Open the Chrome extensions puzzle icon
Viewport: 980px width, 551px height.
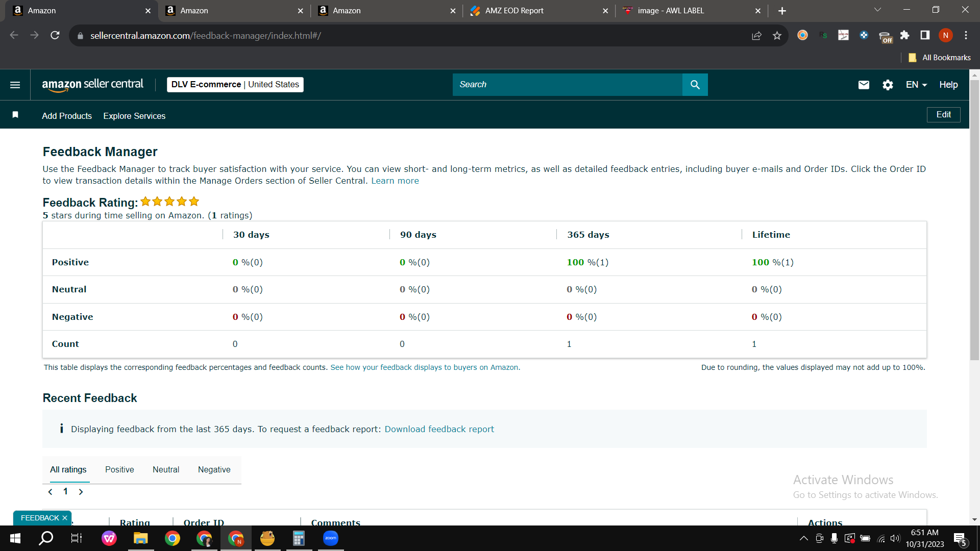(x=904, y=35)
